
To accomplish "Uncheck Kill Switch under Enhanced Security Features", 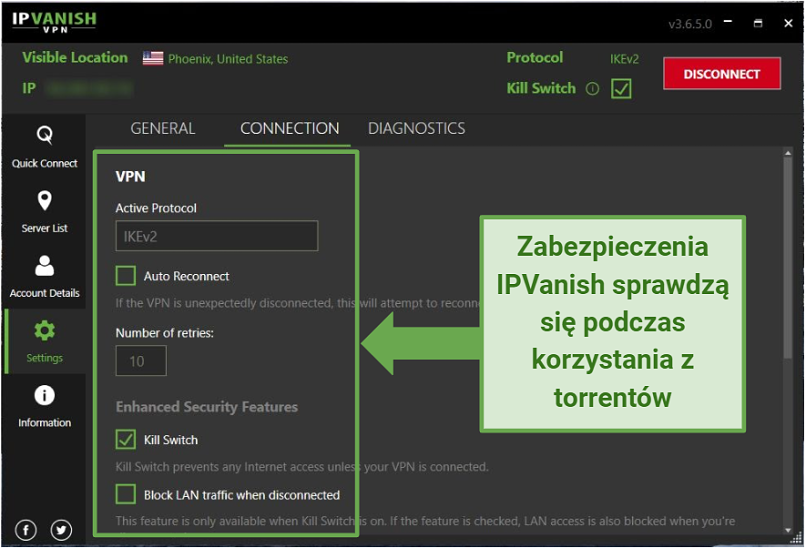I will (x=125, y=440).
